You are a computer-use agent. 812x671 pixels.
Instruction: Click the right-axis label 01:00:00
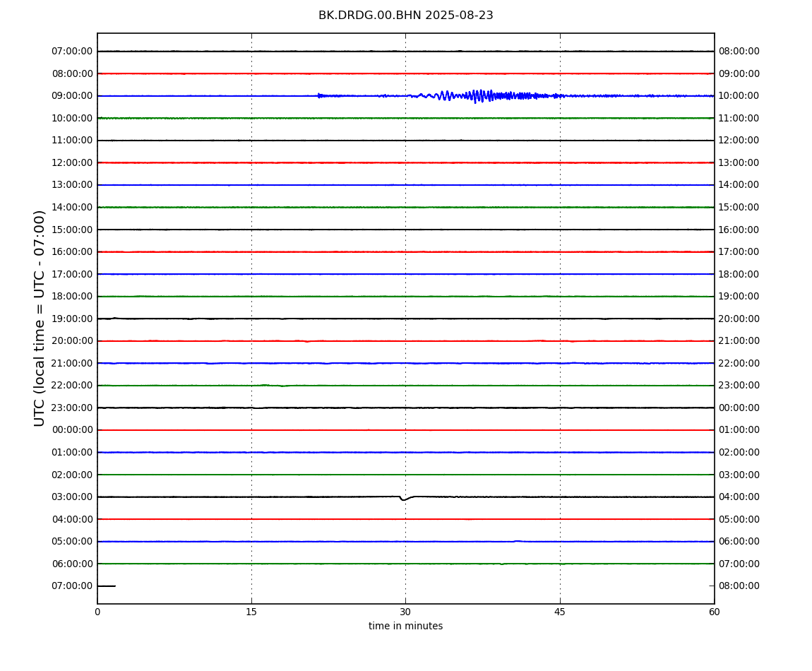pyautogui.click(x=739, y=430)
